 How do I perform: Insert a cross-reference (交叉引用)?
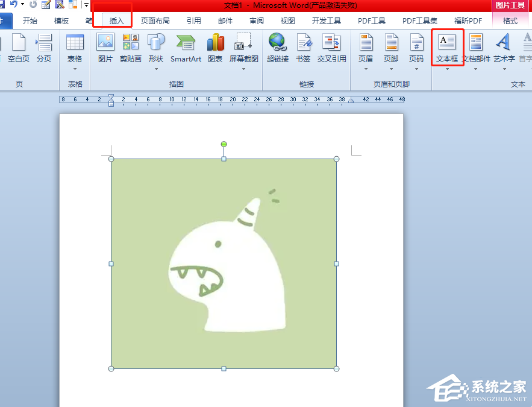coord(331,48)
